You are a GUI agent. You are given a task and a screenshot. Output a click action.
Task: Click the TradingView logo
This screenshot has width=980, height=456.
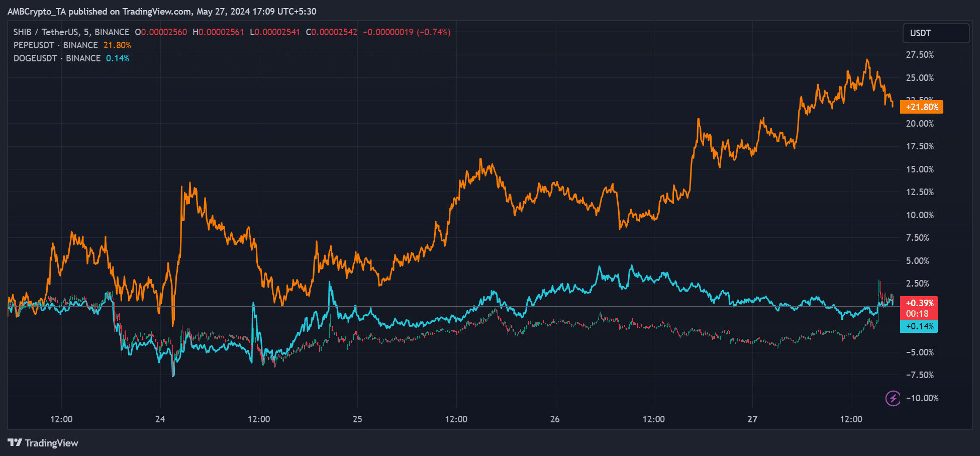pyautogui.click(x=43, y=443)
